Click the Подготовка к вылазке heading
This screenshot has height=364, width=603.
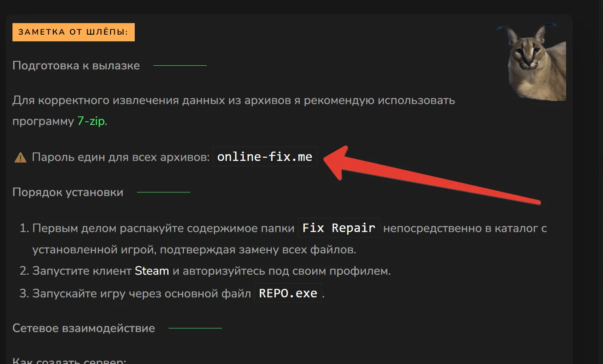76,66
